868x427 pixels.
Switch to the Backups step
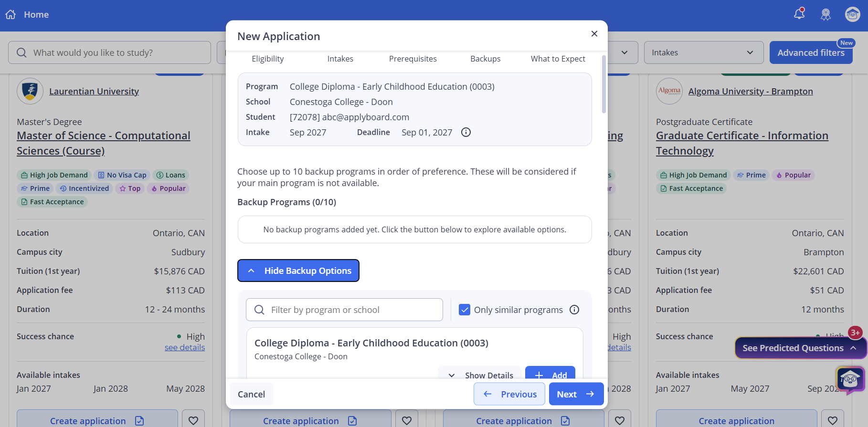pos(486,59)
